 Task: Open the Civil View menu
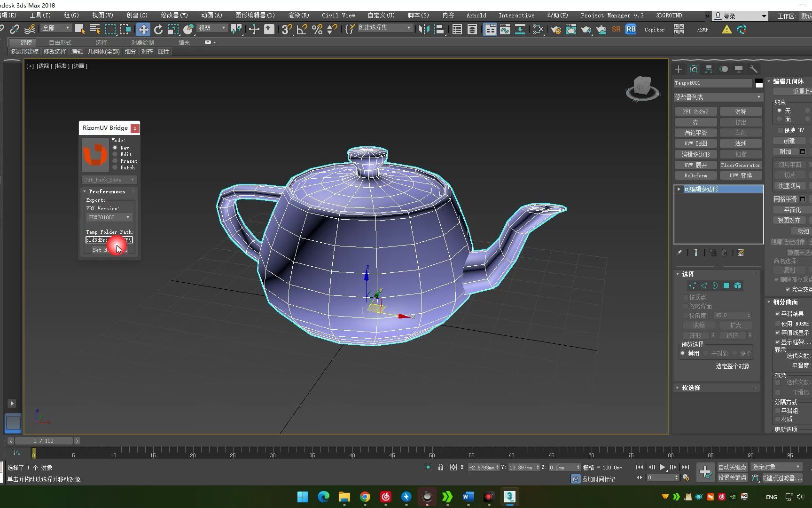tap(338, 16)
